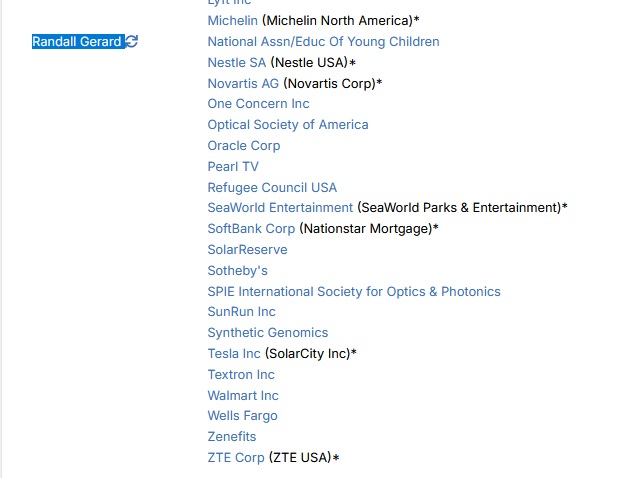Open the Refugee Council USA link
Image resolution: width=625 pixels, height=478 pixels.
coord(272,187)
